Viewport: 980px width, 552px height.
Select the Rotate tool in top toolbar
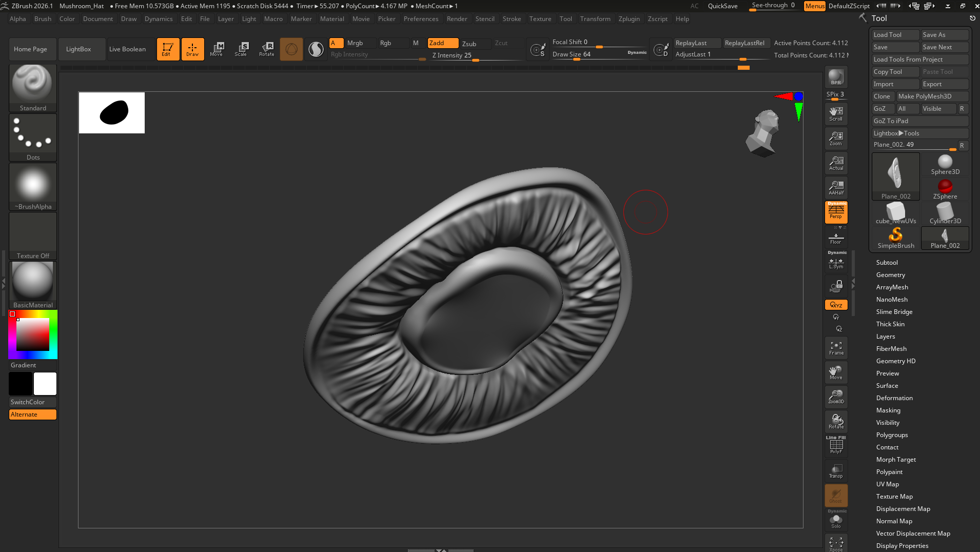click(x=266, y=49)
